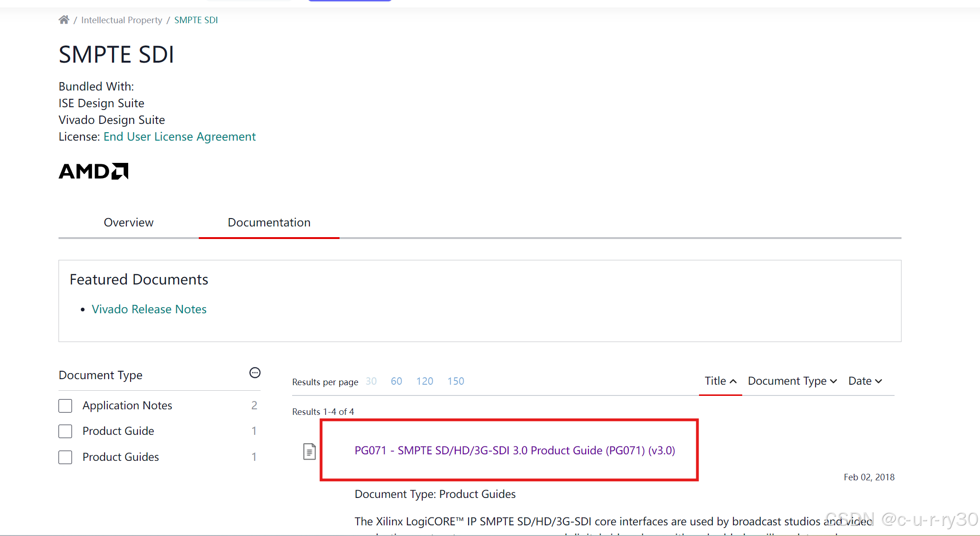Open the End User License Agreement link
The height and width of the screenshot is (536, 980).
coord(179,137)
